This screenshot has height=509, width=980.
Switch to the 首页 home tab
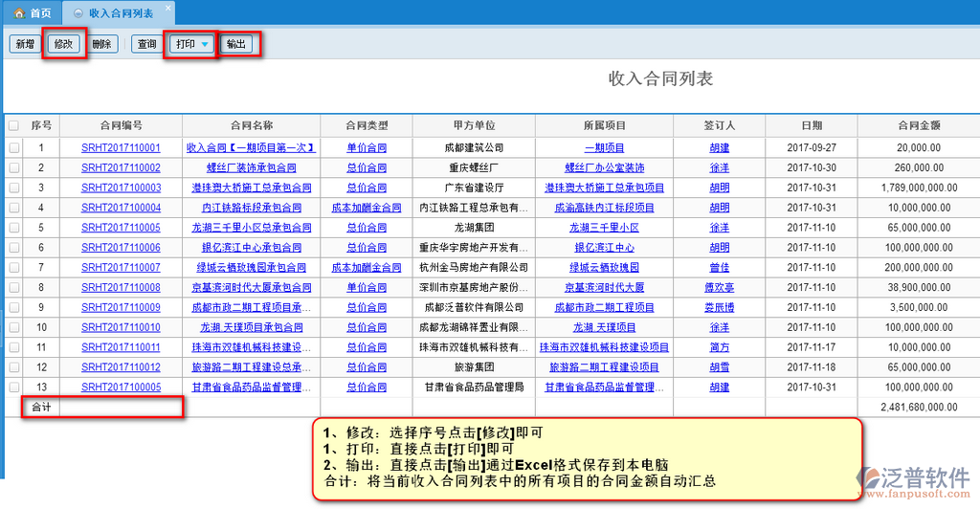click(33, 13)
